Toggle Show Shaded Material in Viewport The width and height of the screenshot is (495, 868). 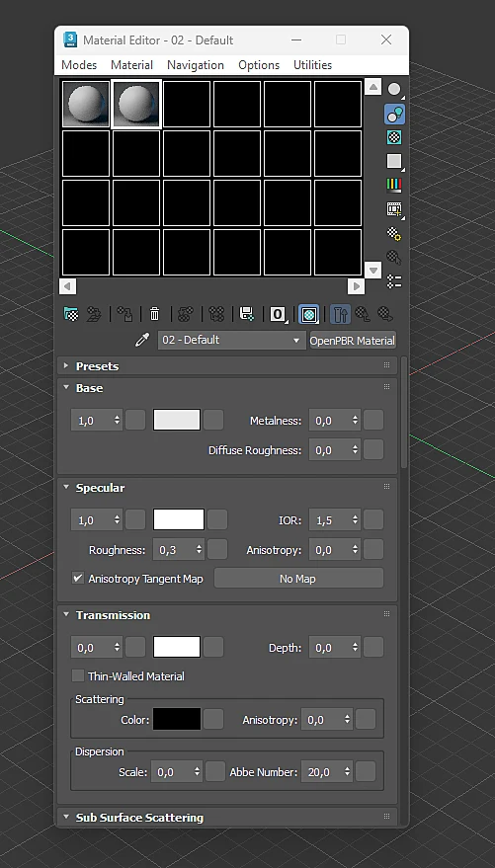tap(309, 314)
